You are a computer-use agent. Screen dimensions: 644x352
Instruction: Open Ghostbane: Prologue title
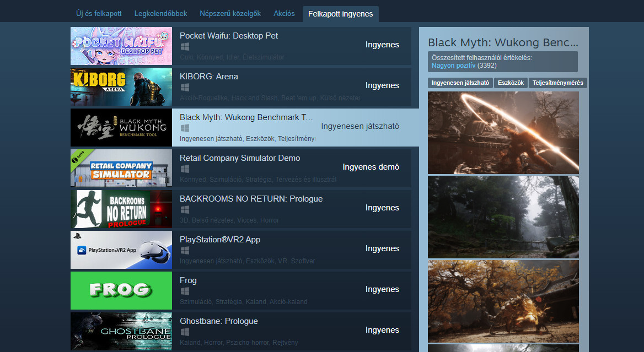pyautogui.click(x=218, y=321)
